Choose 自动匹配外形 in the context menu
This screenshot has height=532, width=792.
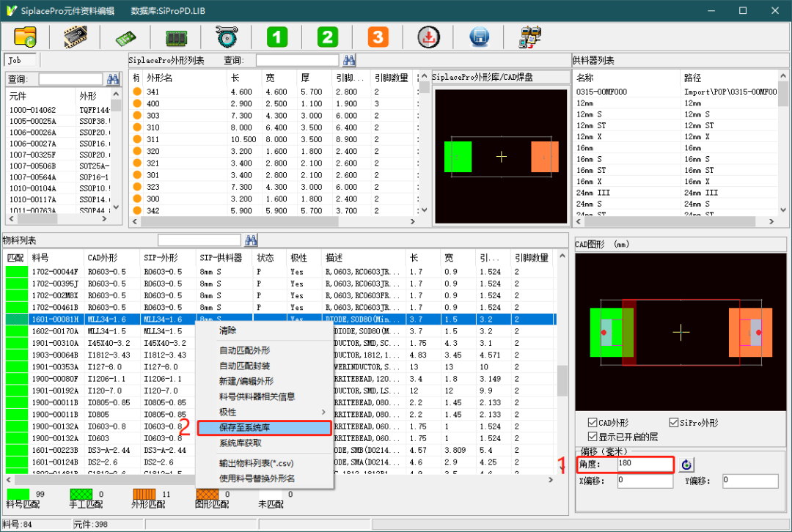[245, 350]
